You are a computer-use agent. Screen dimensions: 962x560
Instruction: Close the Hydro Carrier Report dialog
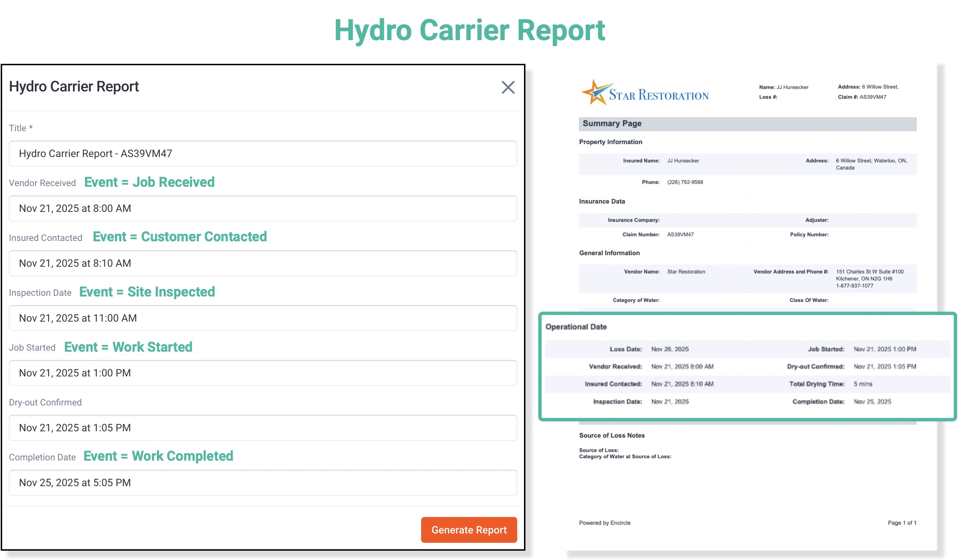508,87
